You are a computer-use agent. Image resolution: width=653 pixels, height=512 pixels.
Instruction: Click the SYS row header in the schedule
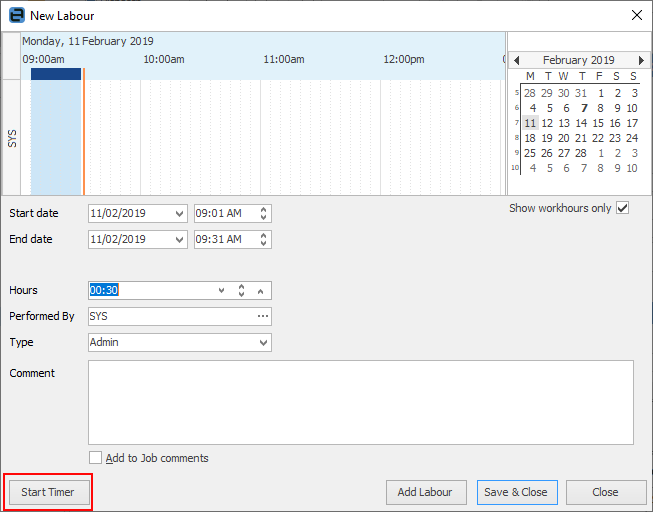(12, 138)
